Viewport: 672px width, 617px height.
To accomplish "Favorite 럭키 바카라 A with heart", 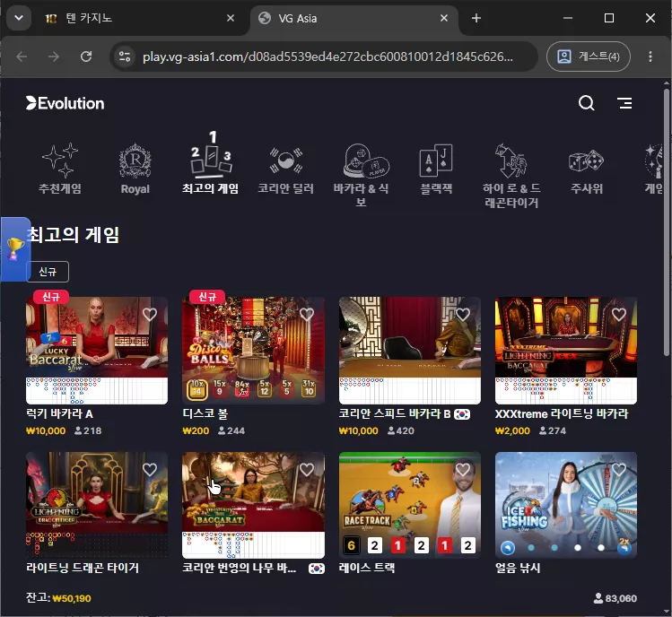I will point(150,315).
